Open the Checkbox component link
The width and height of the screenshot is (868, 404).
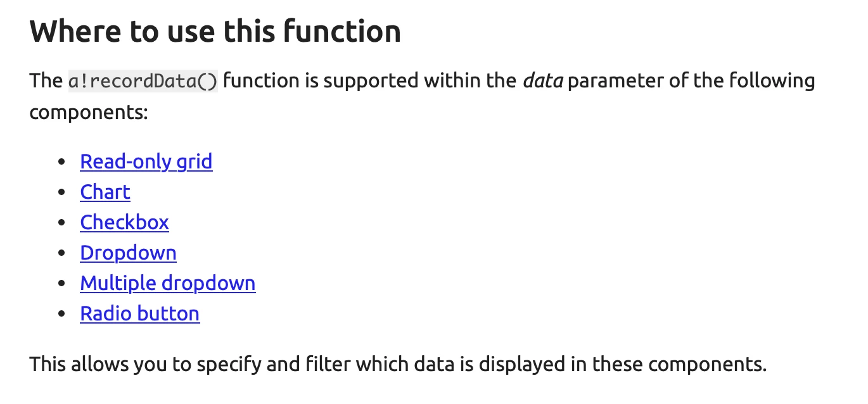coord(124,223)
